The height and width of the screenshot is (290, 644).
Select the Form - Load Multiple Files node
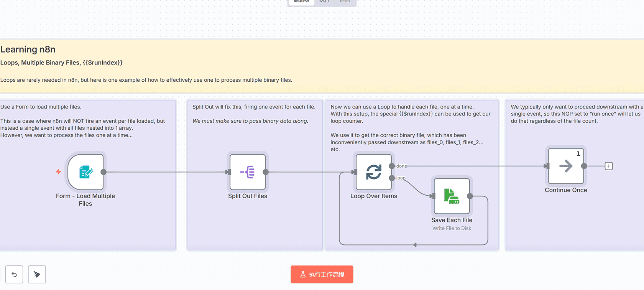coord(85,172)
